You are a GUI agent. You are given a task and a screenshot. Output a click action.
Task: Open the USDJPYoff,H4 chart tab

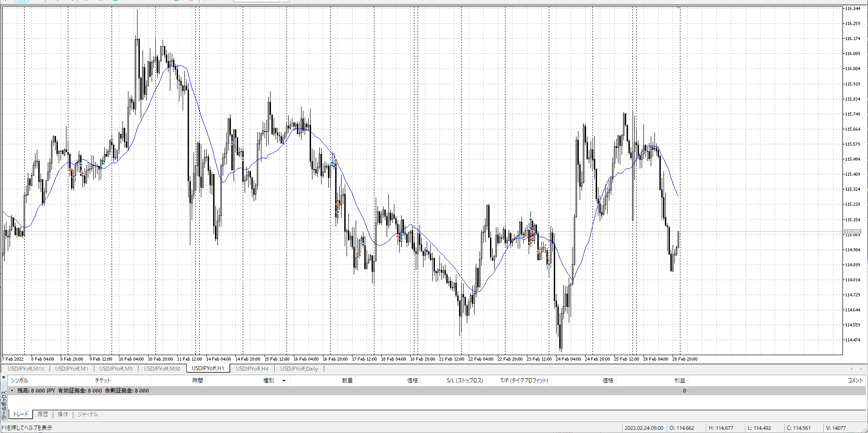(x=252, y=368)
